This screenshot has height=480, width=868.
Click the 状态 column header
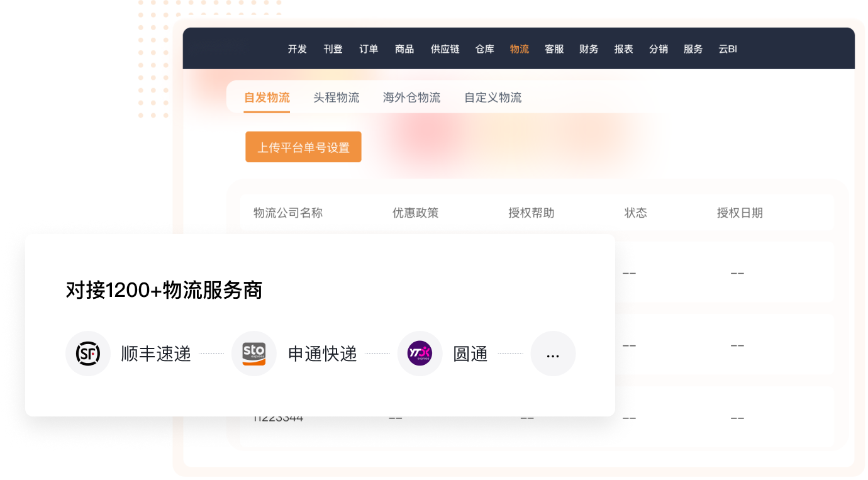(635, 213)
